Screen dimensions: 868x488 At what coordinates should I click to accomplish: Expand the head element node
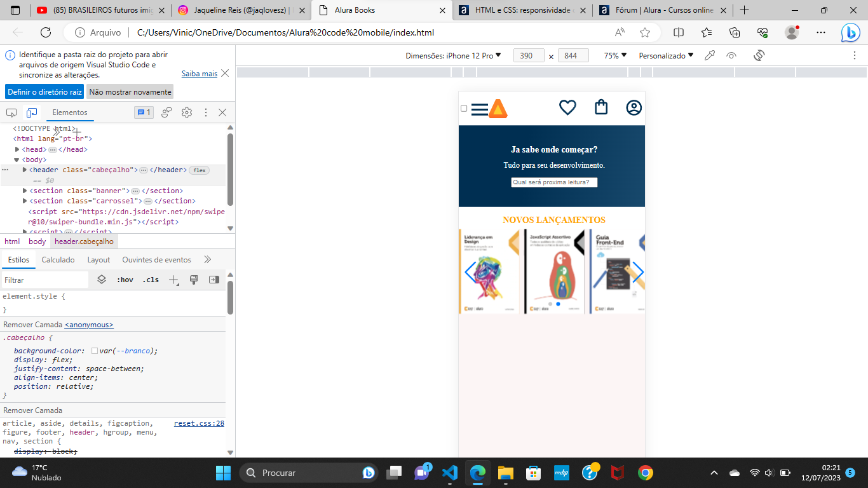click(17, 149)
